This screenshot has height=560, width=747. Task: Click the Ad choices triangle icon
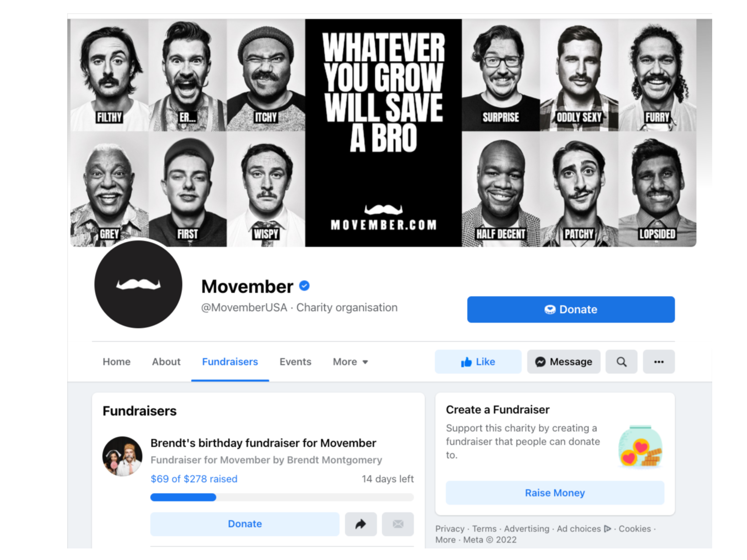coord(608,528)
